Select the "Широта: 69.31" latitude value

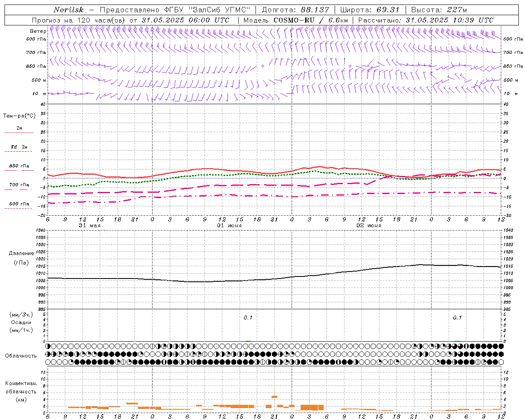click(370, 10)
